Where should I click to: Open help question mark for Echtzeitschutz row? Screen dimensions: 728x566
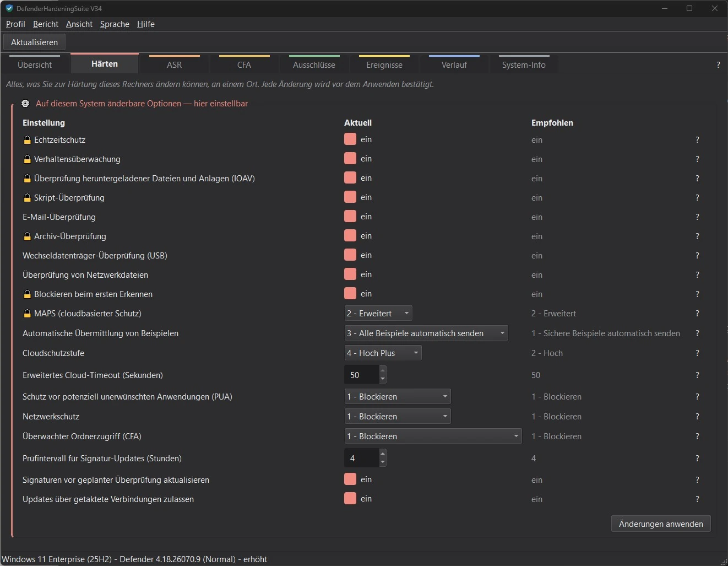pos(697,140)
